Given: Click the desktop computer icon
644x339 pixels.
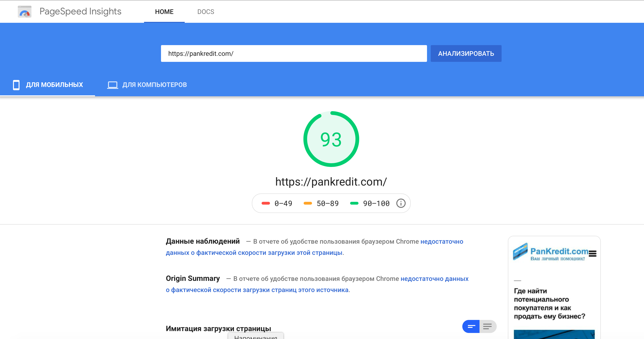Looking at the screenshot, I should point(112,85).
